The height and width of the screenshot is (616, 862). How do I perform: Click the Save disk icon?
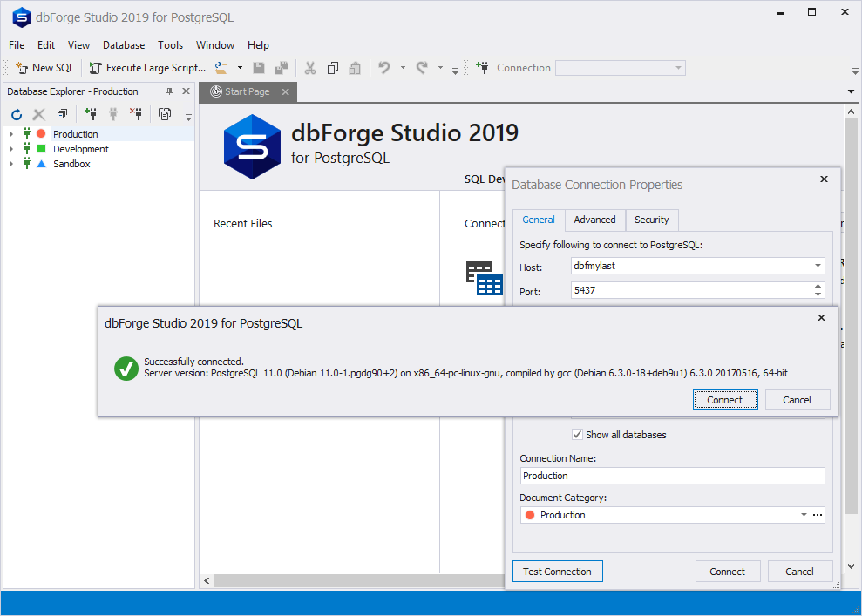(x=258, y=68)
